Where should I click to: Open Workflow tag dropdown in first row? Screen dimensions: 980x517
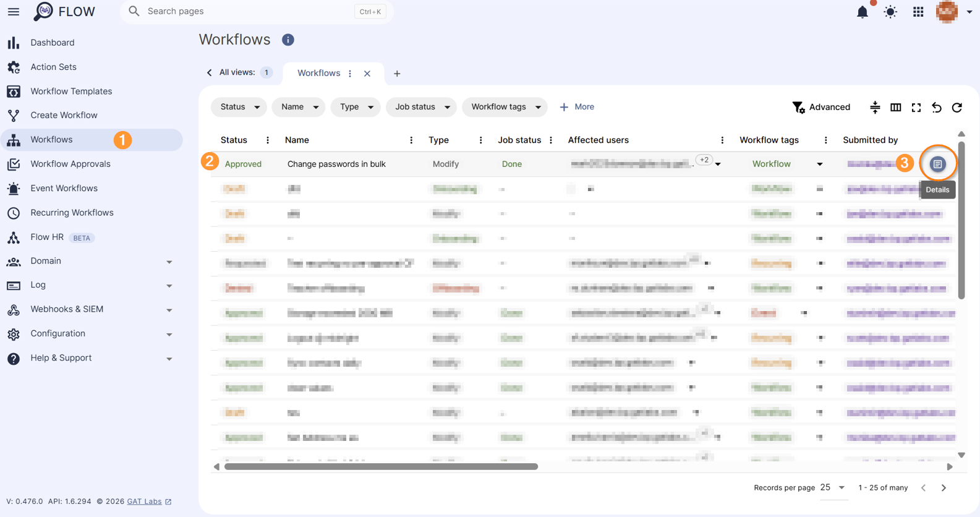pyautogui.click(x=820, y=164)
